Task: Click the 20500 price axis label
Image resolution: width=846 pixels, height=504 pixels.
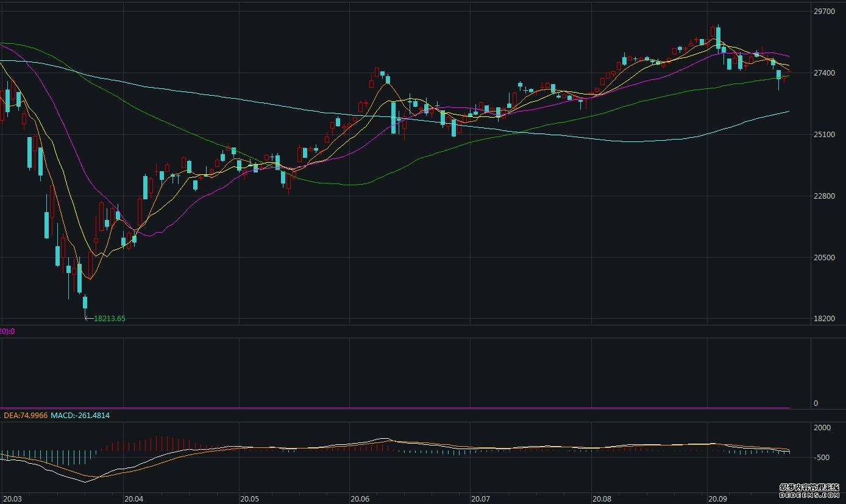Action: pyautogui.click(x=823, y=258)
